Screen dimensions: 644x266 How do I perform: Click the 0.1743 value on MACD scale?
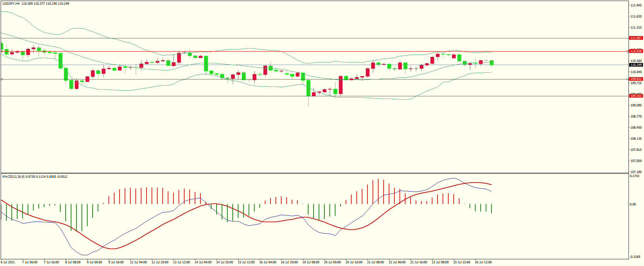pos(635,176)
